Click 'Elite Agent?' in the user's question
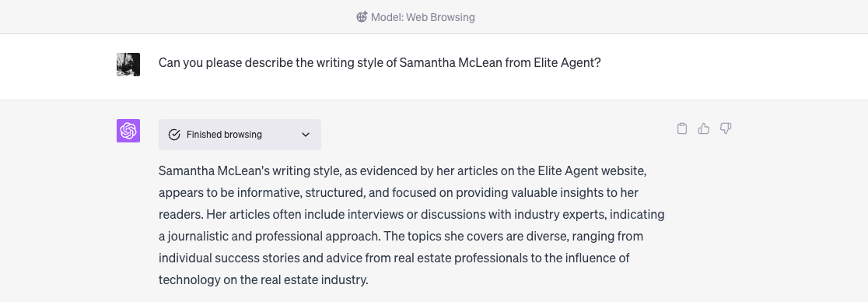Screen dimensions: 868x302 567,62
